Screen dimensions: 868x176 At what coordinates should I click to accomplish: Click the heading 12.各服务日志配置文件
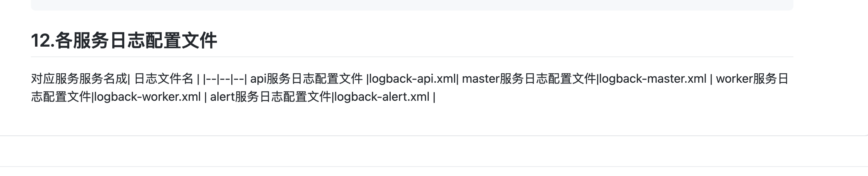(124, 41)
